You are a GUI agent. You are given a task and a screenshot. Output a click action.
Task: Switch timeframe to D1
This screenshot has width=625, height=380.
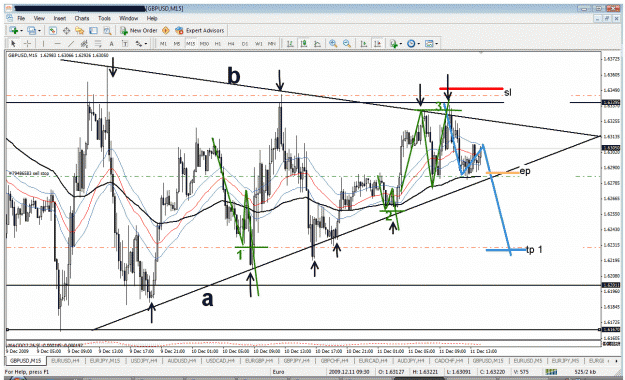pos(245,44)
